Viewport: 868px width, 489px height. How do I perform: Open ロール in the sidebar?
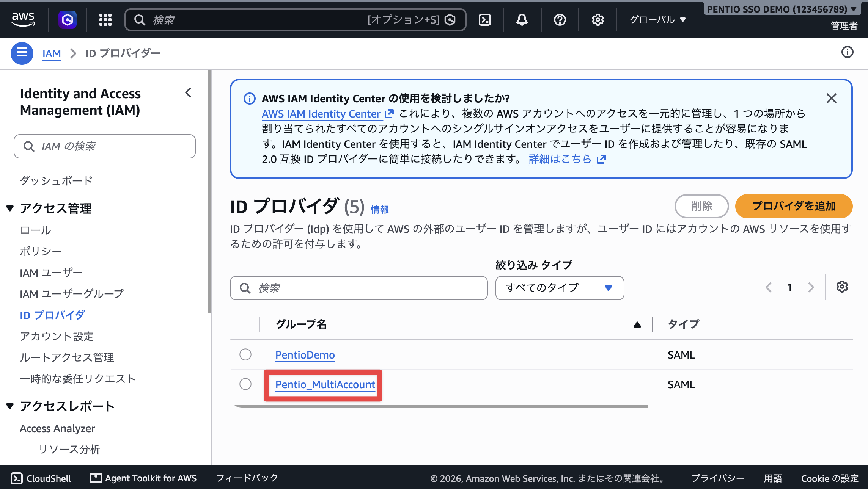tap(35, 230)
